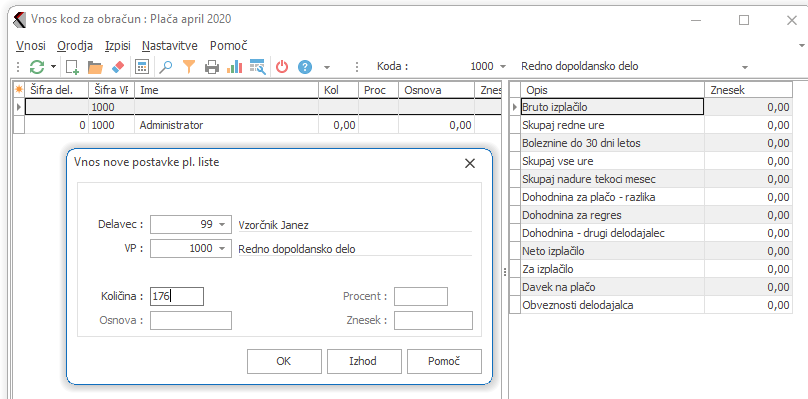
Task: Click the orange filter funnel icon
Action: click(189, 66)
